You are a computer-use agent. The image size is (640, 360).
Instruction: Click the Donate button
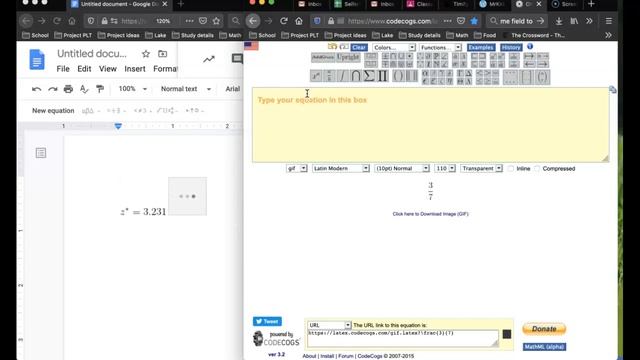(x=544, y=329)
